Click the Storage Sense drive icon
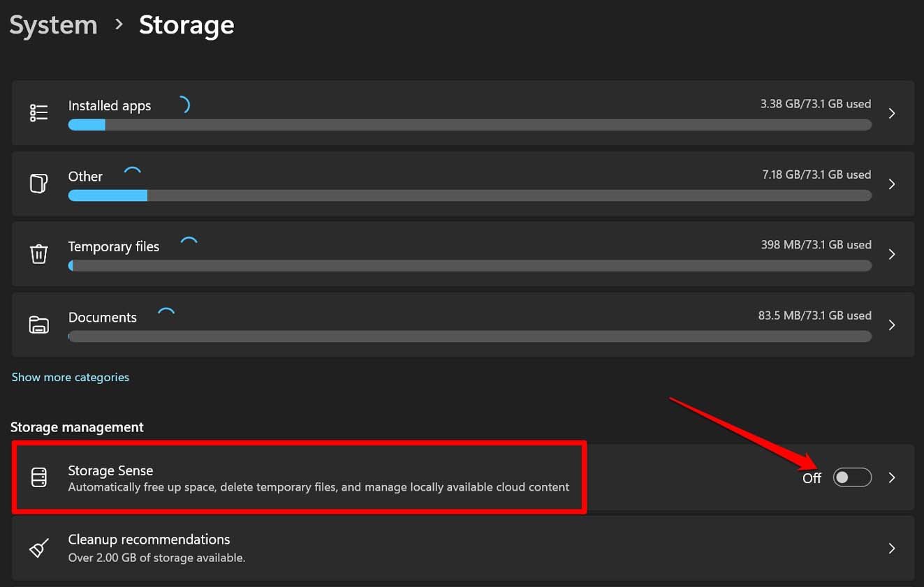The width and height of the screenshot is (924, 587). pyautogui.click(x=39, y=477)
